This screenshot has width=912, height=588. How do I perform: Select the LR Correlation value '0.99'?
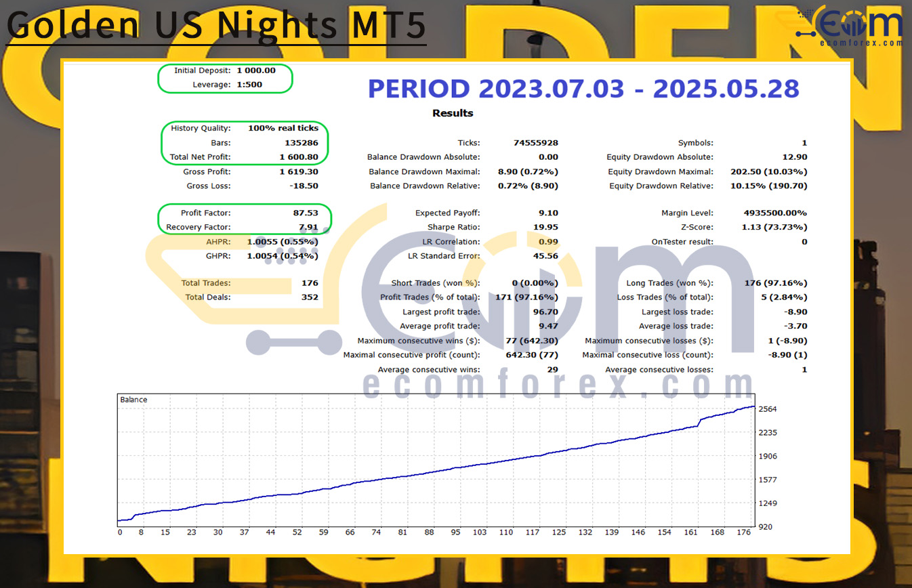[549, 242]
